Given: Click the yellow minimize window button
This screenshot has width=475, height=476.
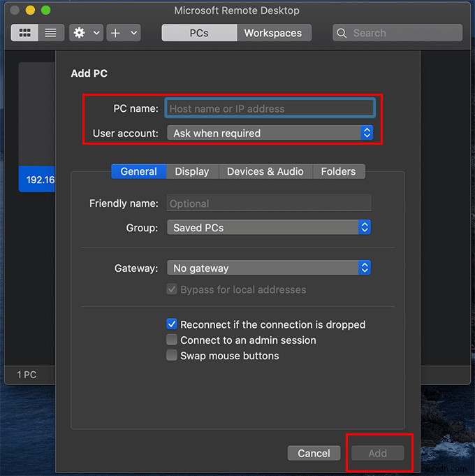Looking at the screenshot, I should (x=30, y=10).
